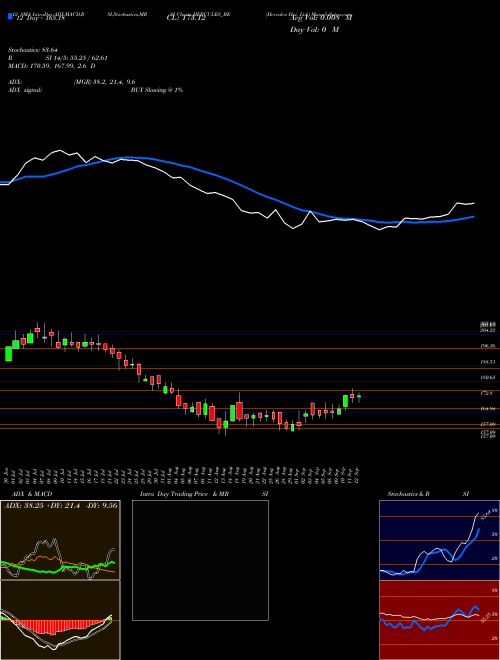Select the 'Stochastics: 83.64' readout
The image size is (500, 660).
tap(33, 50)
